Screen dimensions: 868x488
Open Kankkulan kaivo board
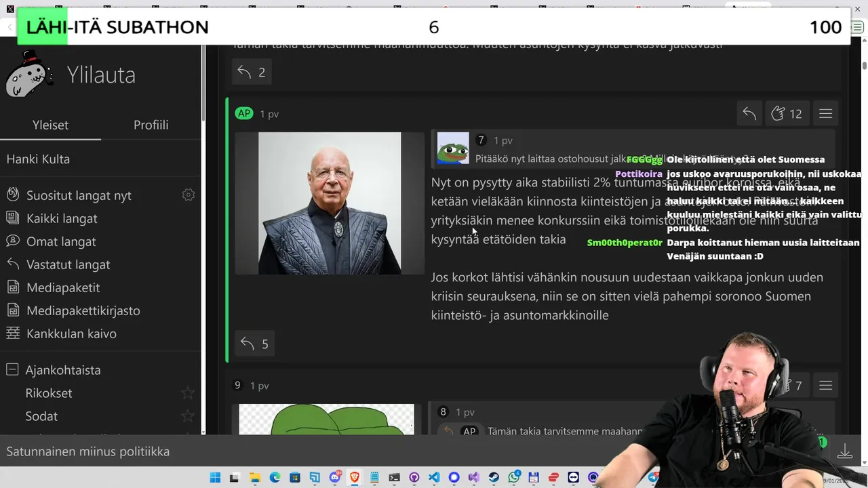[x=71, y=333]
